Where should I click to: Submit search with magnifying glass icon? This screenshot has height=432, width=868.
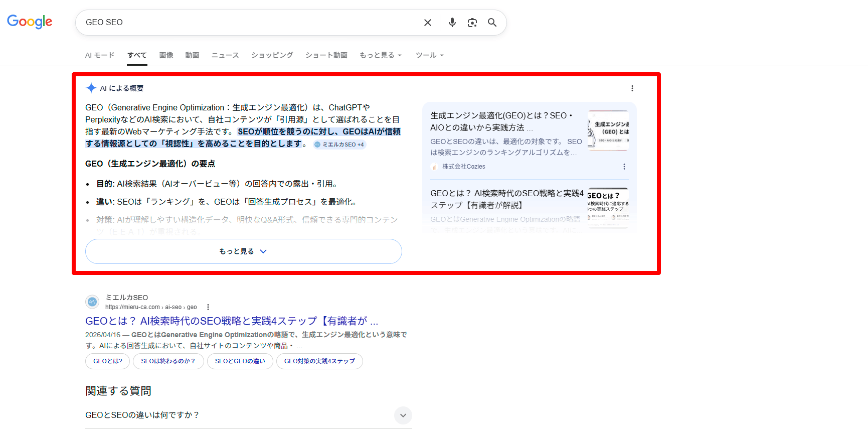point(492,23)
